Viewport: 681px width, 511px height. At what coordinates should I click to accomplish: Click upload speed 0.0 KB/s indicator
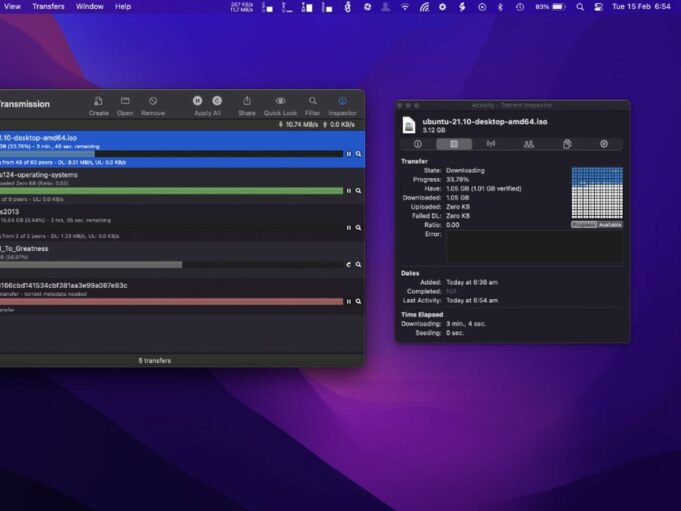click(x=339, y=125)
